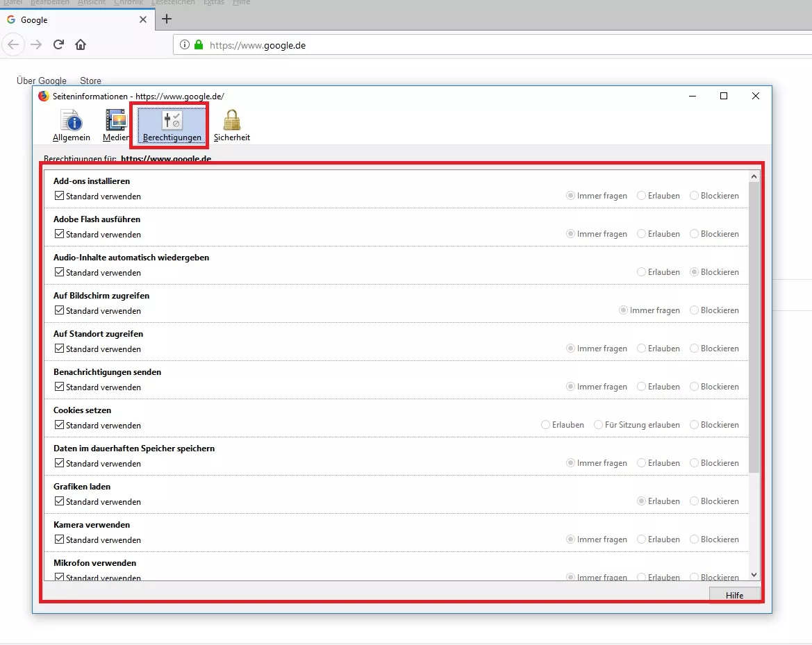The width and height of the screenshot is (812, 645).
Task: Open the Allgemein tab icon
Action: (x=72, y=125)
